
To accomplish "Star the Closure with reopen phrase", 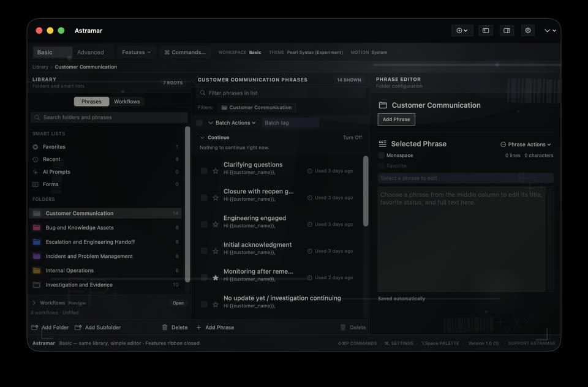I will [216, 198].
